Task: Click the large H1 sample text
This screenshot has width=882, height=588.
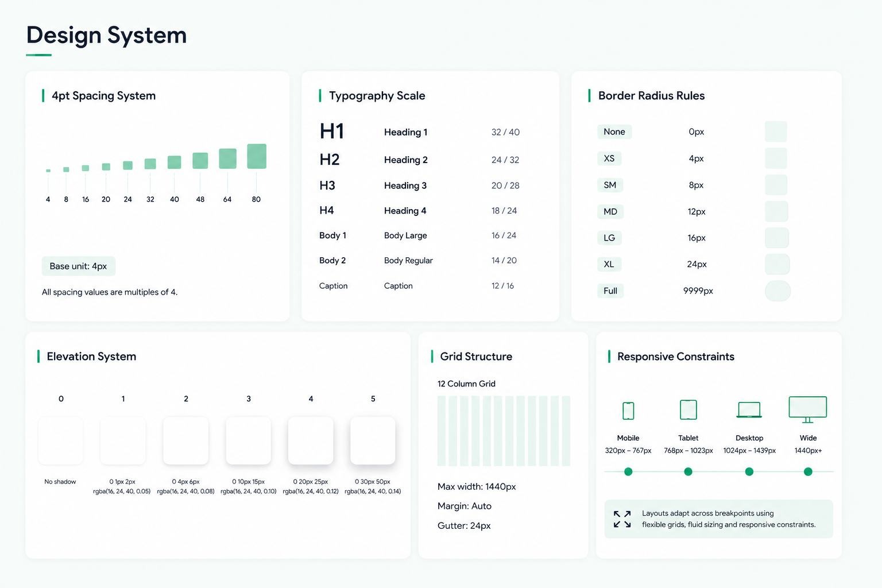Action: [x=332, y=131]
